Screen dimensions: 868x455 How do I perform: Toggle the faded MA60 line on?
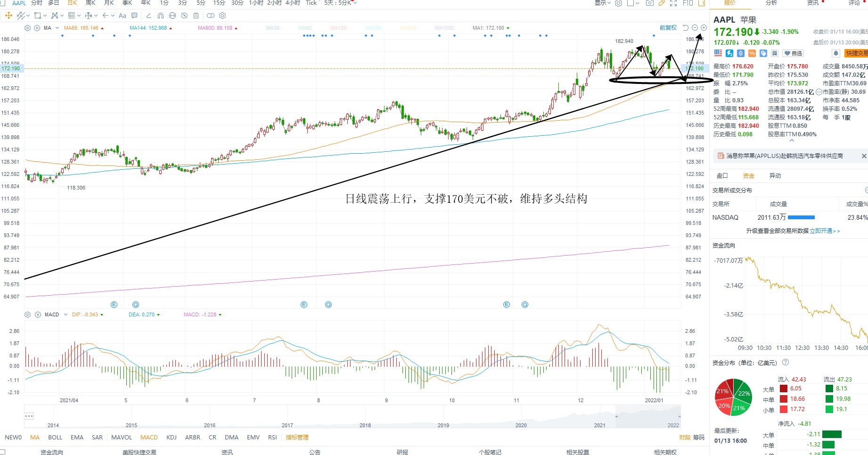305,28
